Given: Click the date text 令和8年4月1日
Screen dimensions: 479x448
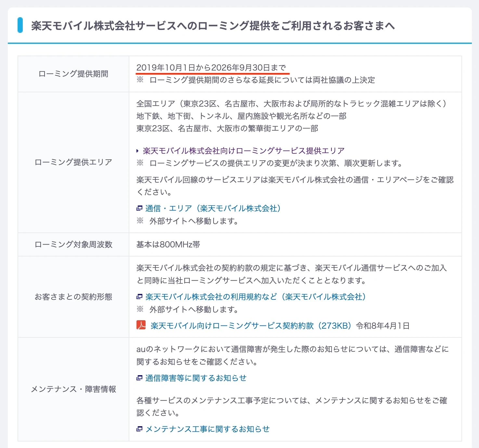Looking at the screenshot, I should tap(383, 326).
